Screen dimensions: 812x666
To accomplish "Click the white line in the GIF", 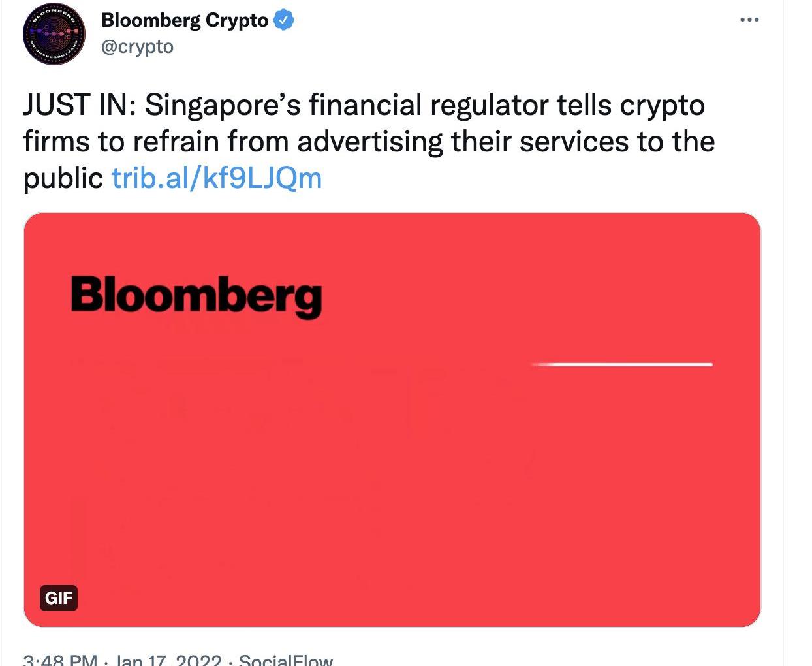I will (621, 364).
